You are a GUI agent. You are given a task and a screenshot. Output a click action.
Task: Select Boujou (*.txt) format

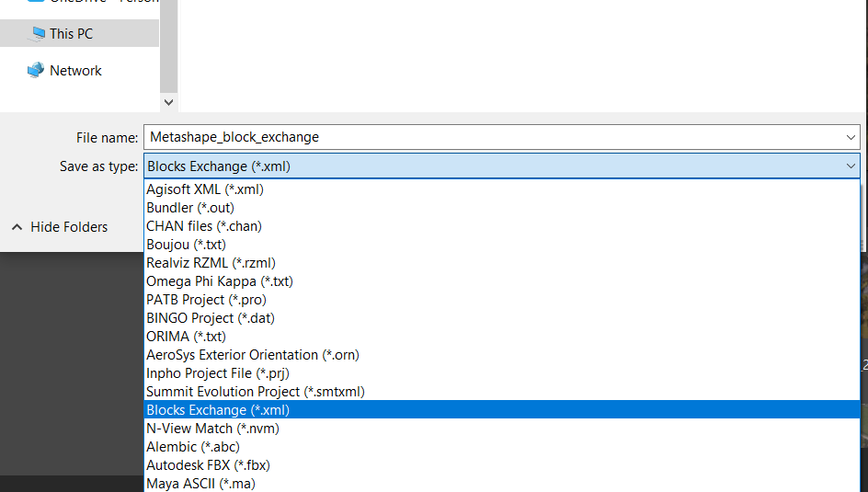pos(501,244)
